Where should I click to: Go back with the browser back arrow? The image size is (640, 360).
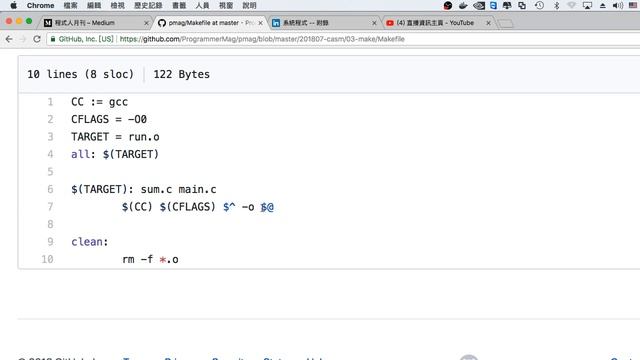click(x=9, y=39)
